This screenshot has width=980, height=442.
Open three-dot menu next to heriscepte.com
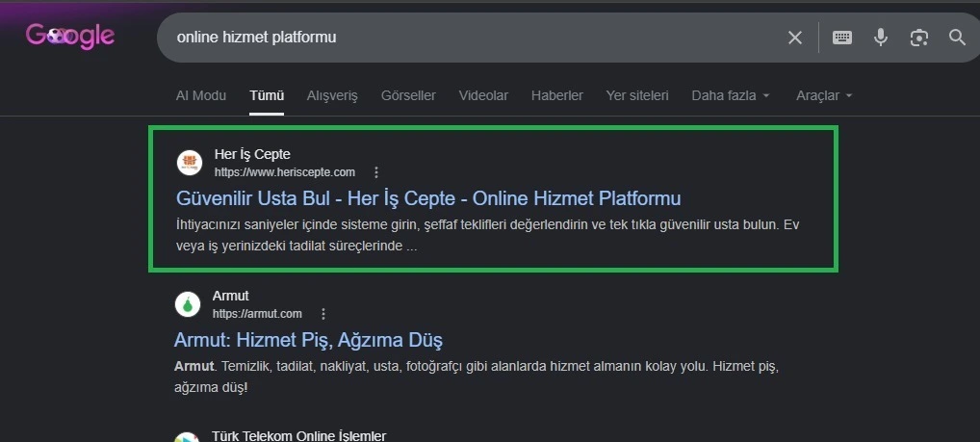(x=375, y=172)
